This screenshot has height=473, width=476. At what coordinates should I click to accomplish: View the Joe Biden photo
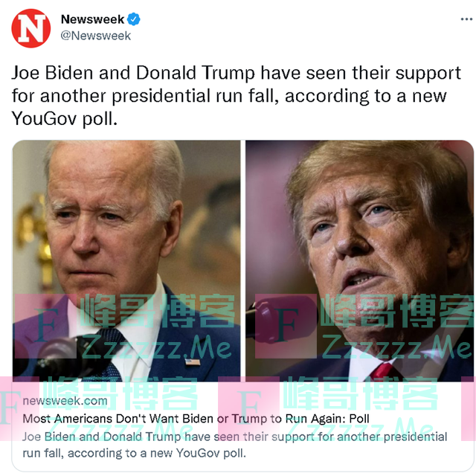click(126, 261)
